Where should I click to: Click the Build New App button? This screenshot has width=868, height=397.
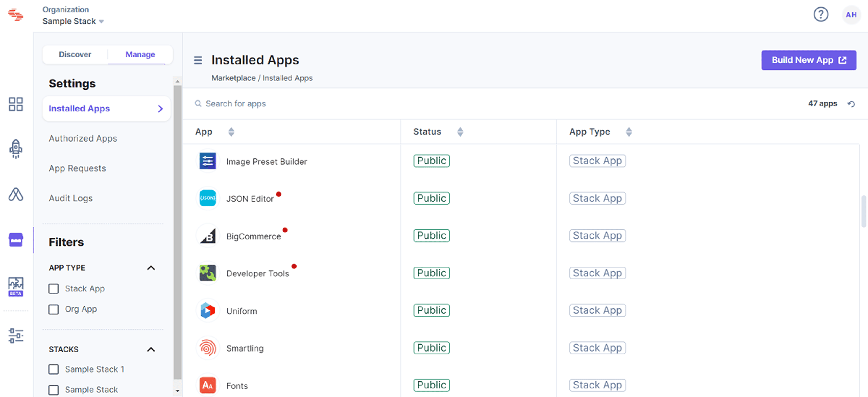[808, 60]
